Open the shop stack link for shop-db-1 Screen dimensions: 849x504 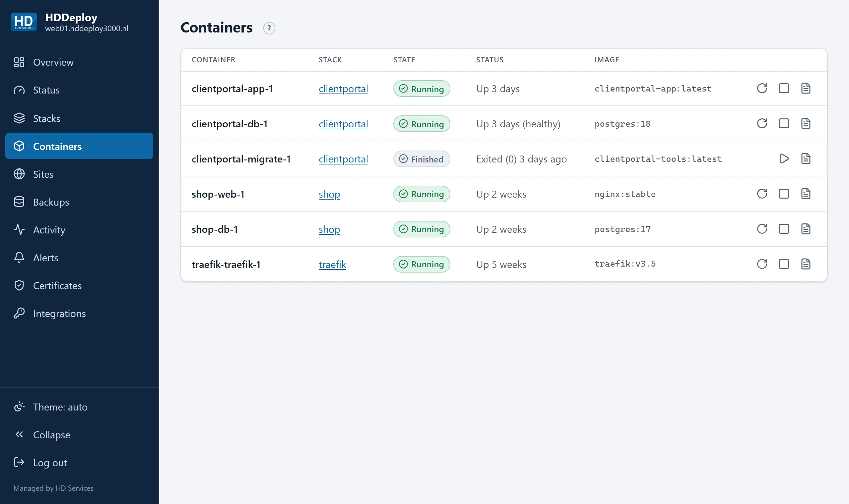(329, 229)
